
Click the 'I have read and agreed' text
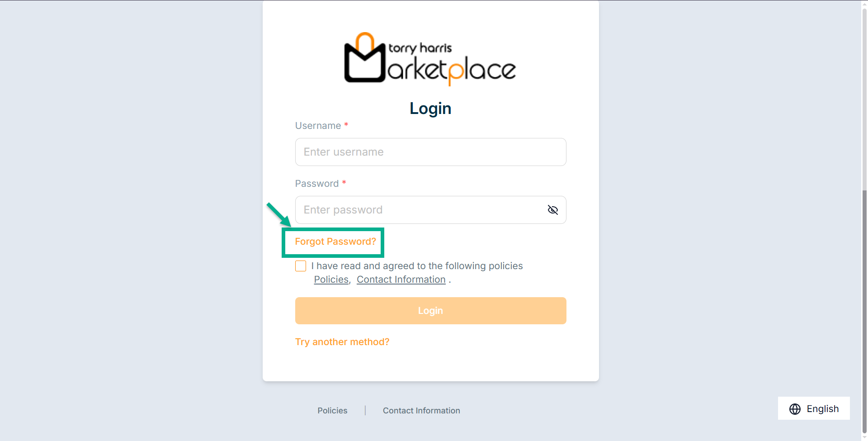(417, 266)
